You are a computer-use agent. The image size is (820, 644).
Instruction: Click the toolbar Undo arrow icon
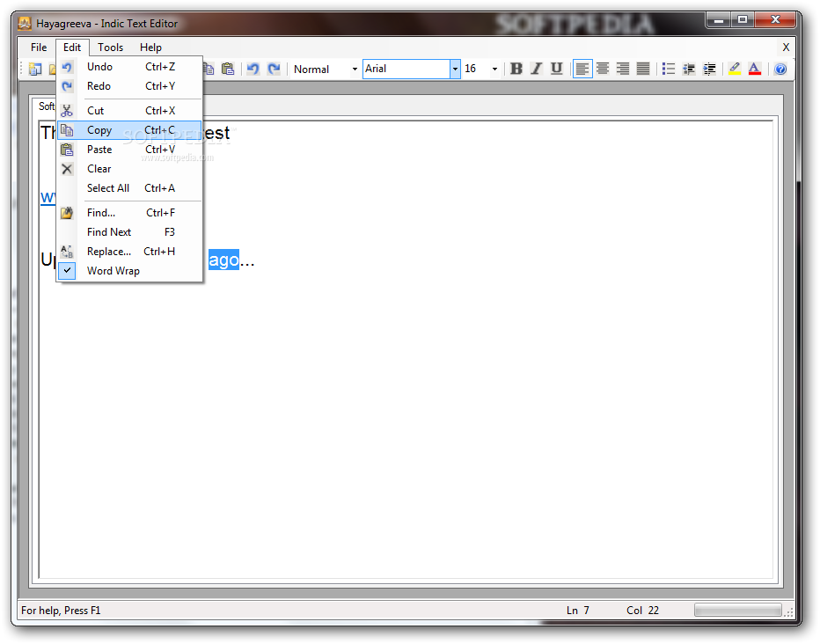(253, 69)
